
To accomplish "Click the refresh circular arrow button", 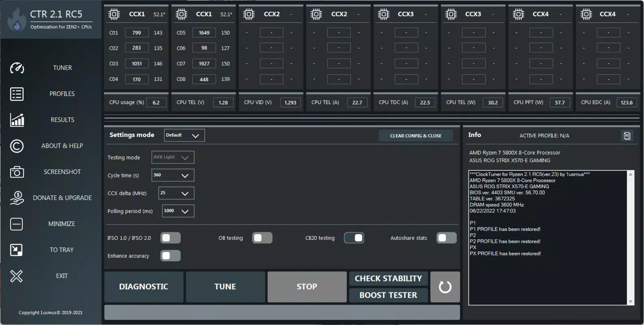I will 445,287.
